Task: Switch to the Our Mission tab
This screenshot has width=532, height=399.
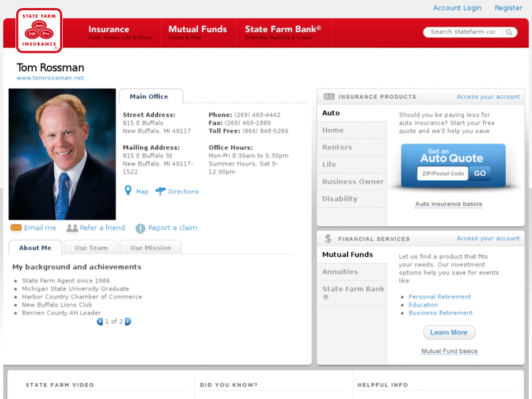Action: (151, 248)
